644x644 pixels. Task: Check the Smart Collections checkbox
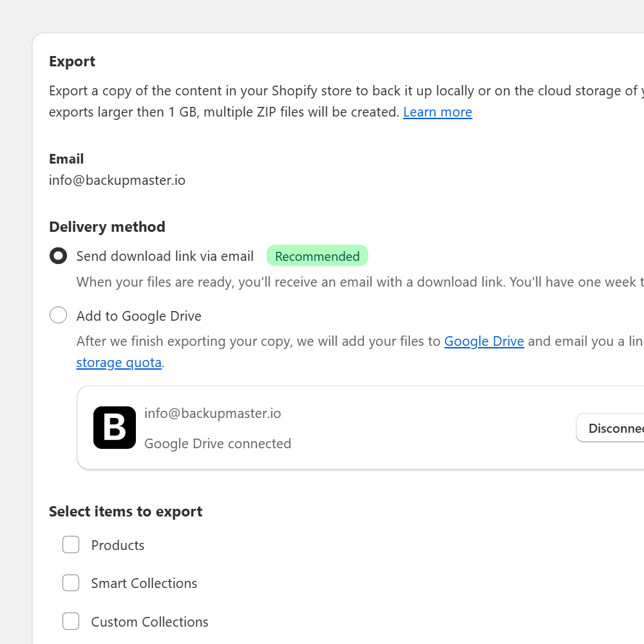coord(71,583)
